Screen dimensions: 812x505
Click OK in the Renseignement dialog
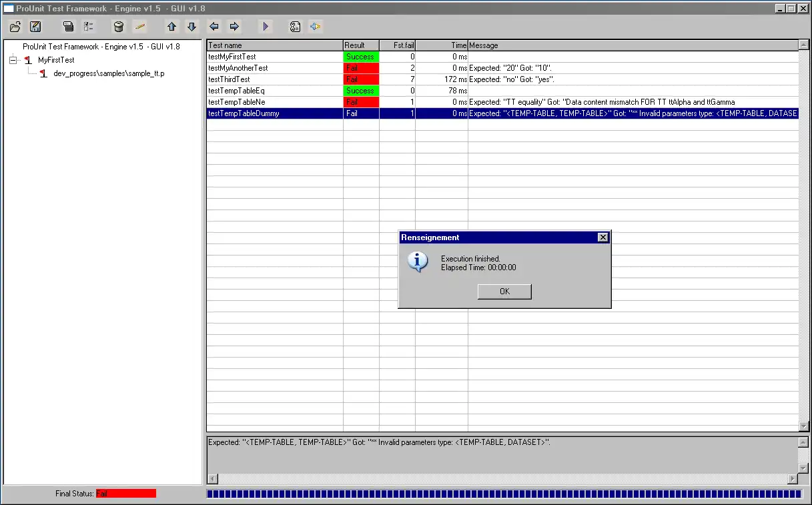point(504,292)
